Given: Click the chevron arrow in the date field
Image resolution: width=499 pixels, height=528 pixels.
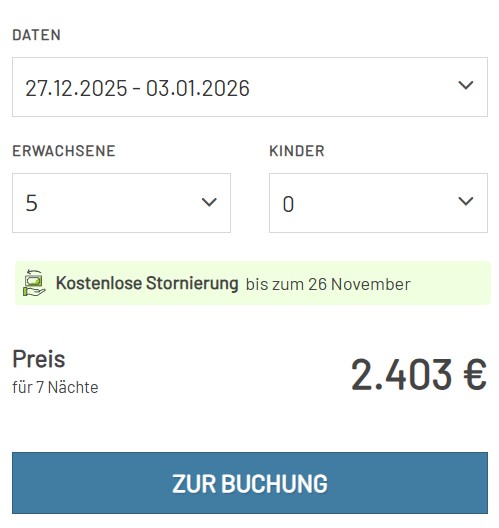Looking at the screenshot, I should [466, 85].
